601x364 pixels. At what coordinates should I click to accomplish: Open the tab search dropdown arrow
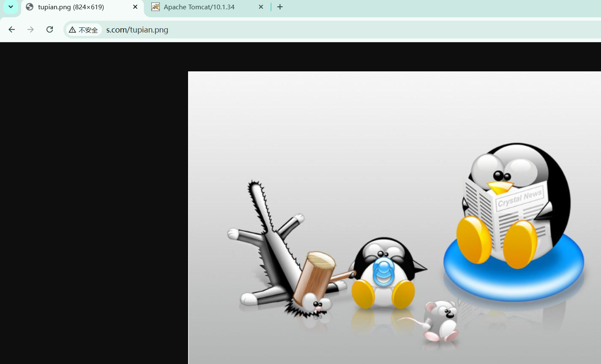[11, 7]
